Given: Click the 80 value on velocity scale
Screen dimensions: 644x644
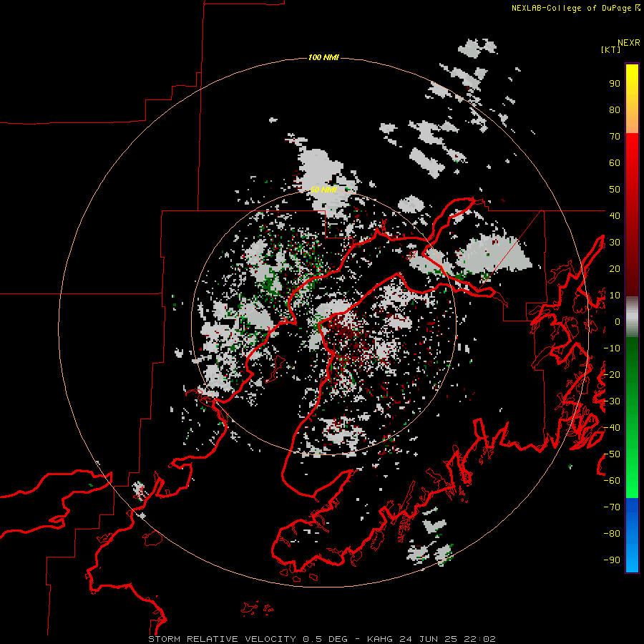Looking at the screenshot, I should (615, 110).
